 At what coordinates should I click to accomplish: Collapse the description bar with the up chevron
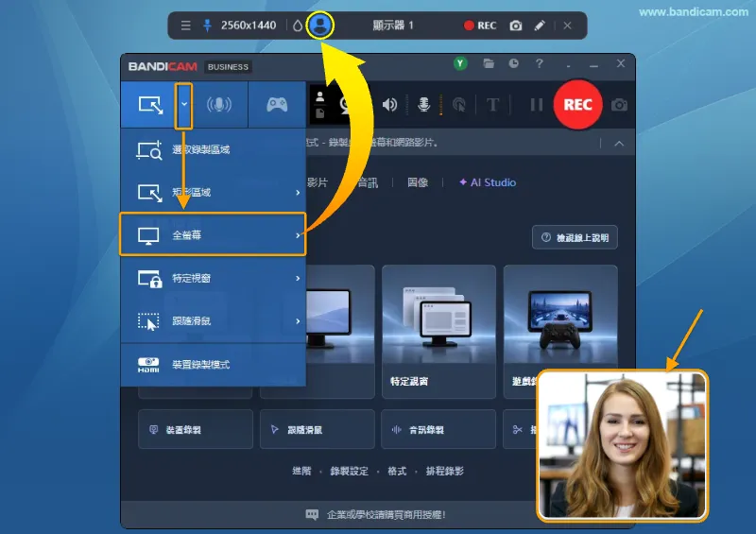tap(619, 144)
